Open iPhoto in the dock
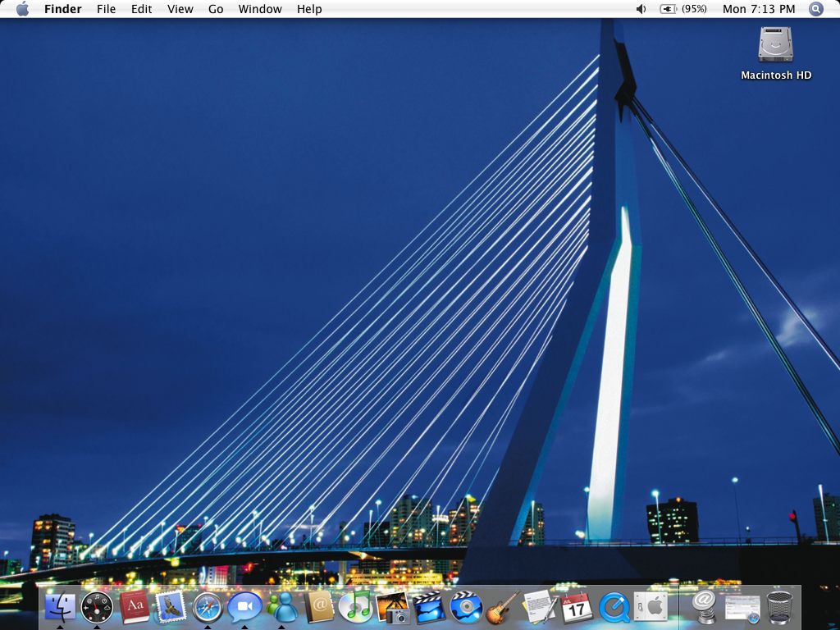The width and height of the screenshot is (840, 630). pos(392,608)
